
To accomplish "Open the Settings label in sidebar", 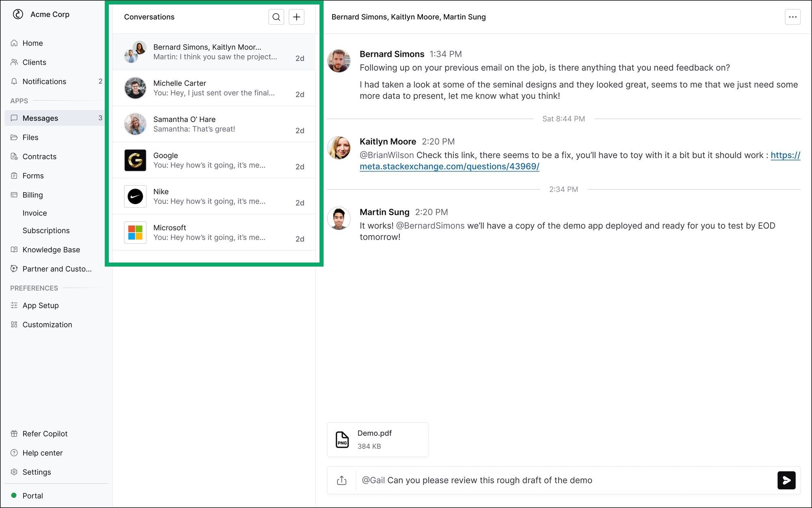I will click(x=37, y=472).
